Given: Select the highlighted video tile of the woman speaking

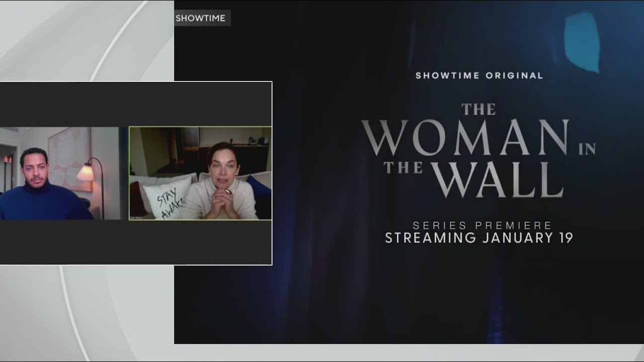Looking at the screenshot, I should (200, 173).
